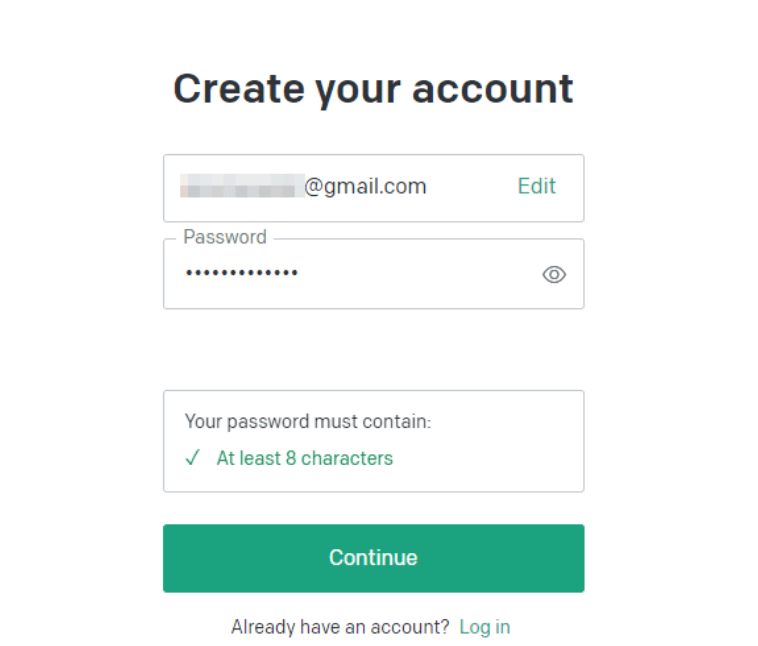The width and height of the screenshot is (758, 646).
Task: Click the word 'Create' in the heading
Action: coord(239,89)
